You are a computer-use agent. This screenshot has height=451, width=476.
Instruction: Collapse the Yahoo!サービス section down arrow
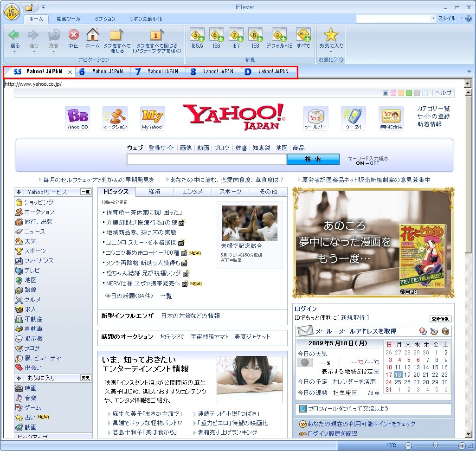click(x=19, y=192)
